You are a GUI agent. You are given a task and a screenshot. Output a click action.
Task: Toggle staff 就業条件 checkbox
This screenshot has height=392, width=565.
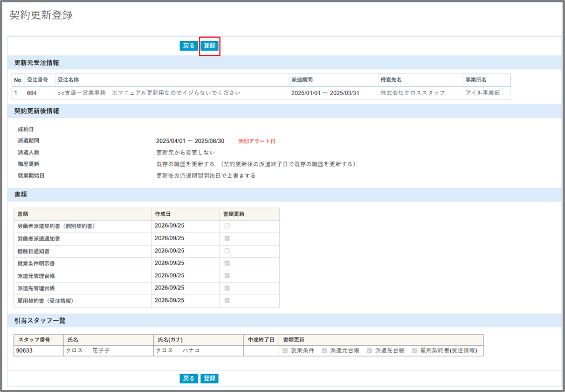[285, 351]
